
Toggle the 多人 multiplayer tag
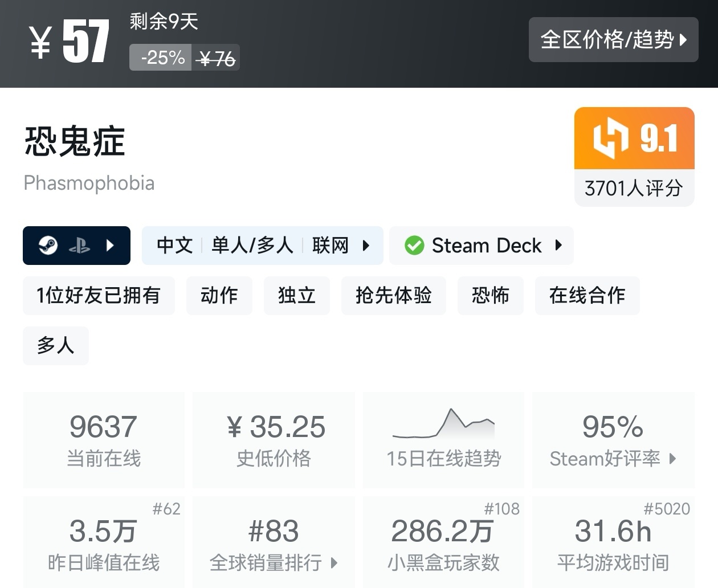[55, 346]
